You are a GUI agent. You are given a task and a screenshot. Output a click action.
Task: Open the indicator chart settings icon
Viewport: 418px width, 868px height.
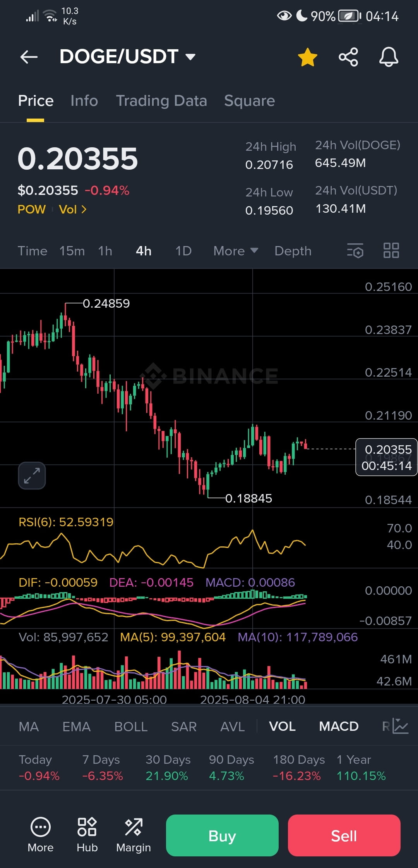tap(401, 726)
